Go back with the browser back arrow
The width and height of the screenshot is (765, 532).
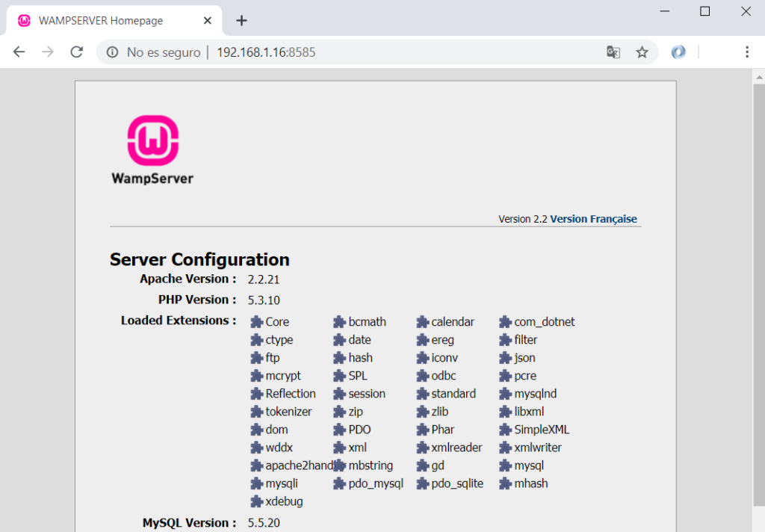click(x=19, y=52)
